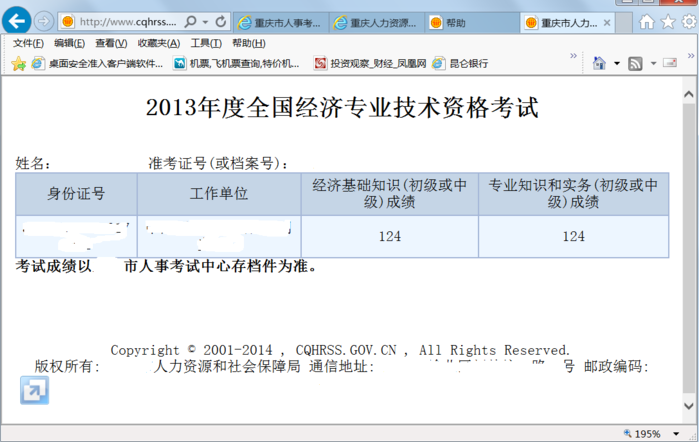Viewport: 700px width, 442px height.
Task: Open the 收藏夹(A) menu
Action: click(158, 43)
